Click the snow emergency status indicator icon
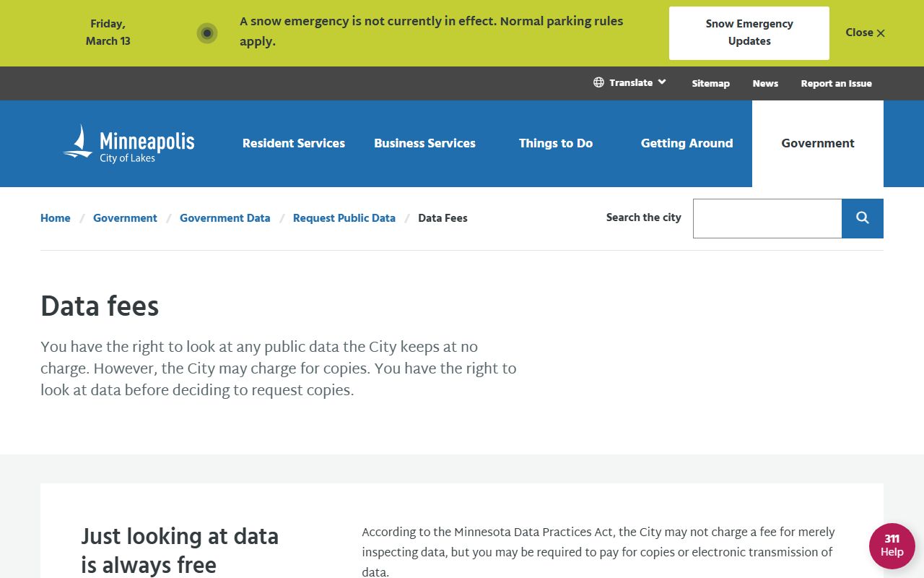Screen dimensions: 924x578 pyautogui.click(x=207, y=33)
